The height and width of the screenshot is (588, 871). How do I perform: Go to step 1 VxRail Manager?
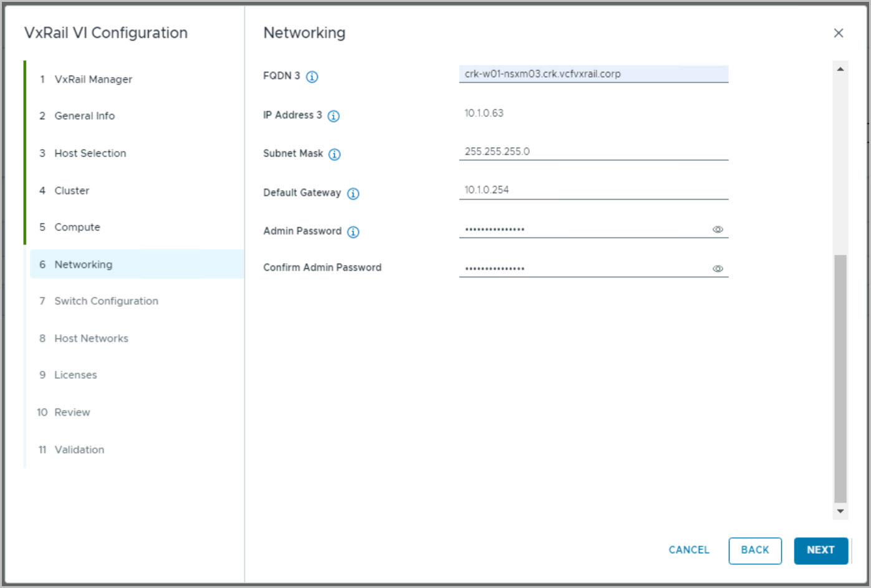point(93,79)
